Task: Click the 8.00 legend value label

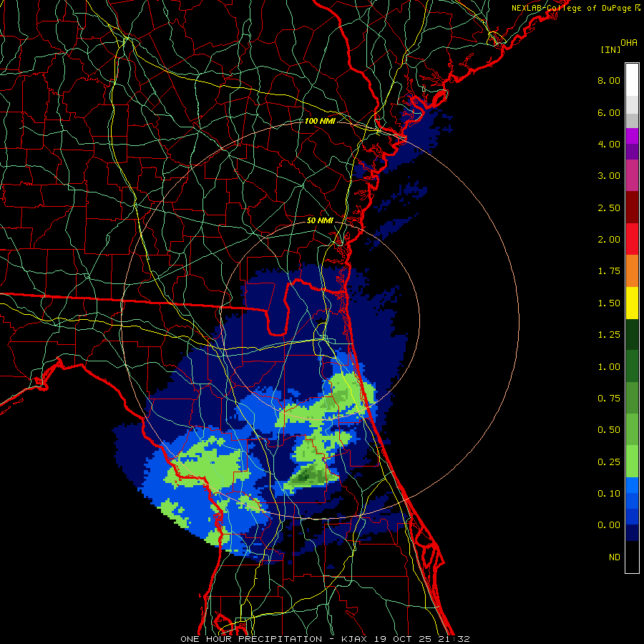Action: (609, 80)
